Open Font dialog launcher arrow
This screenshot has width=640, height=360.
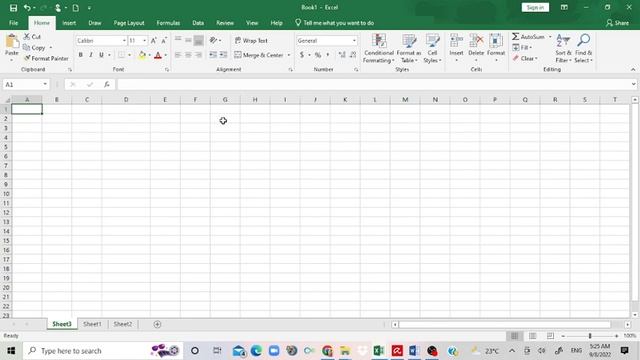click(167, 70)
